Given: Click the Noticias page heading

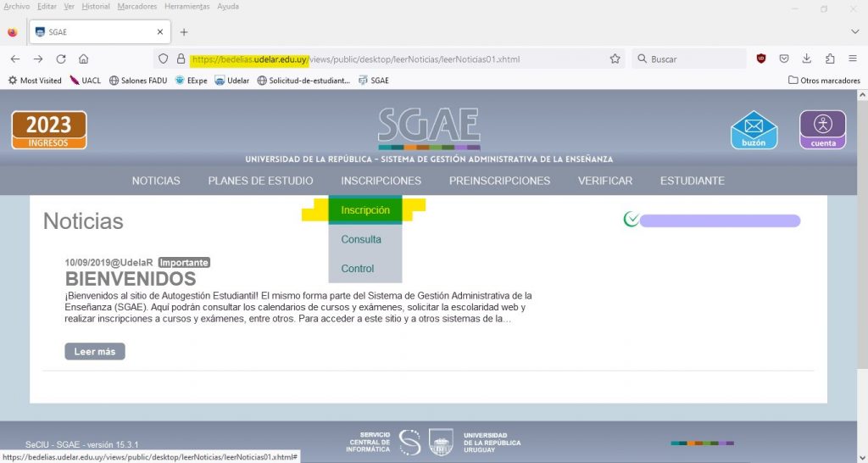Looking at the screenshot, I should pyautogui.click(x=83, y=221).
